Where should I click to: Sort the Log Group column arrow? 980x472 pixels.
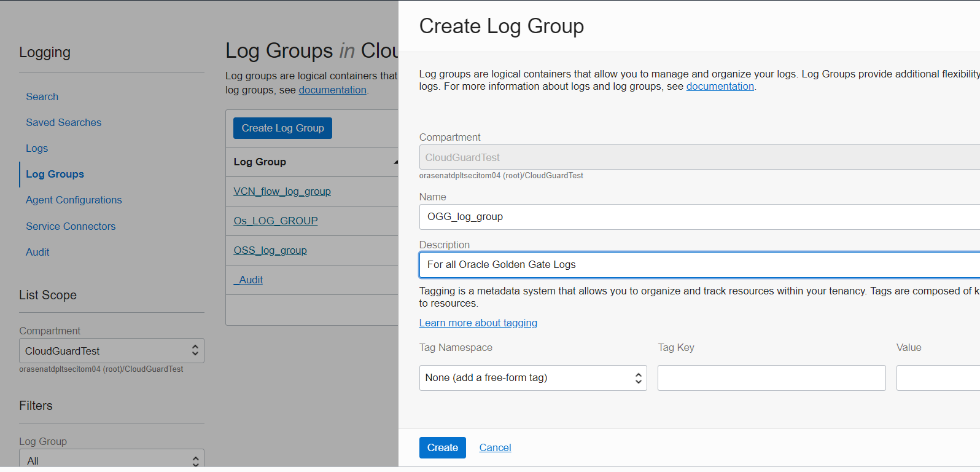pos(395,162)
